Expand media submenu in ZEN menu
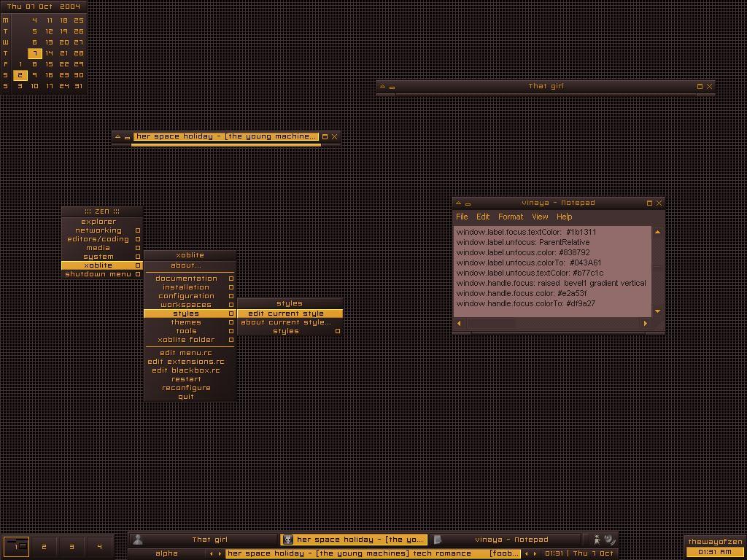The height and width of the screenshot is (560, 747). click(102, 248)
